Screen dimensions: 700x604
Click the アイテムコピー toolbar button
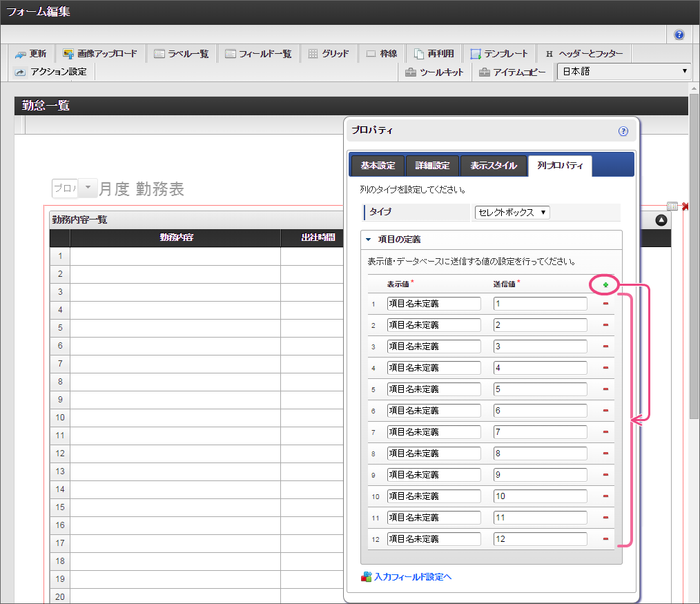[x=512, y=72]
